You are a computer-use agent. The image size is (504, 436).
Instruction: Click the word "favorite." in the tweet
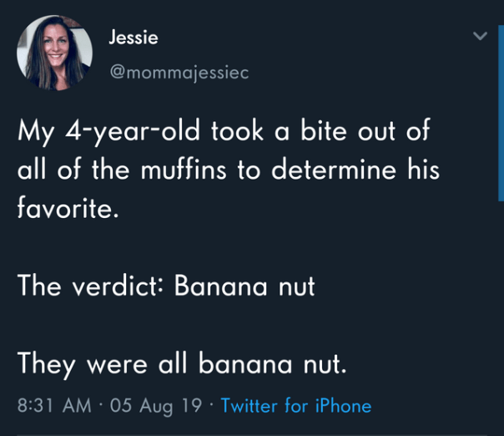coord(68,210)
